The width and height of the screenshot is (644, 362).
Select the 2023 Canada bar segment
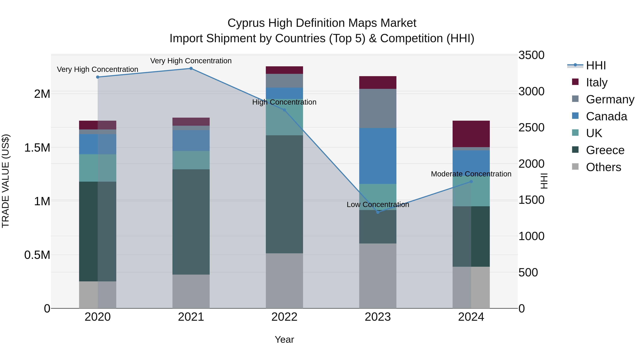[378, 156]
